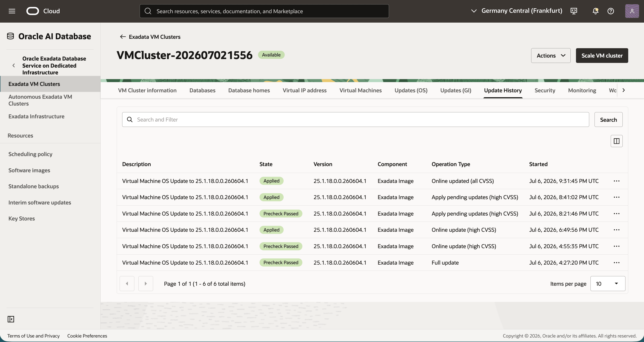The width and height of the screenshot is (644, 342).
Task: Expand the Actions dropdown
Action: pos(551,55)
